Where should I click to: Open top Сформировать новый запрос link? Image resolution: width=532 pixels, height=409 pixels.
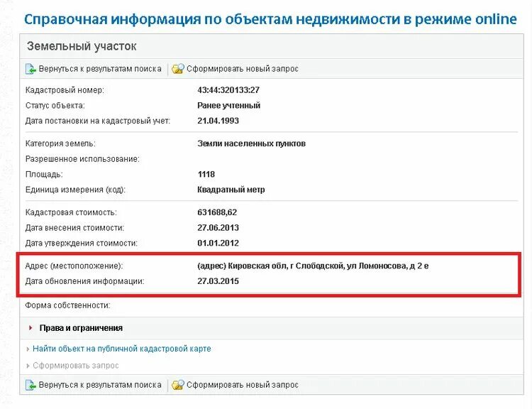pyautogui.click(x=243, y=69)
